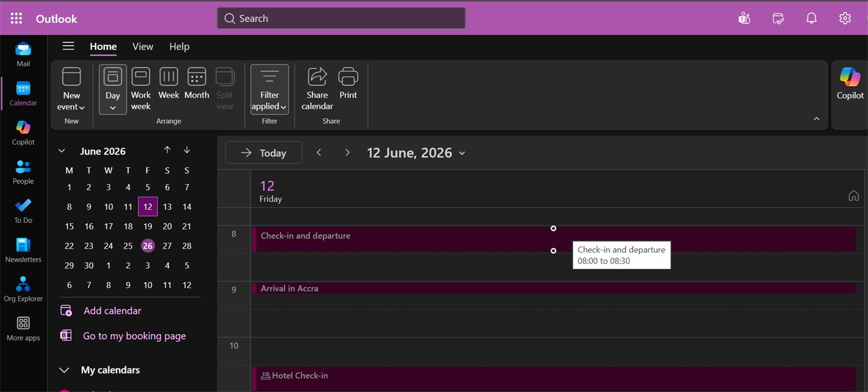Open notifications bell
This screenshot has height=392, width=868.
812,19
